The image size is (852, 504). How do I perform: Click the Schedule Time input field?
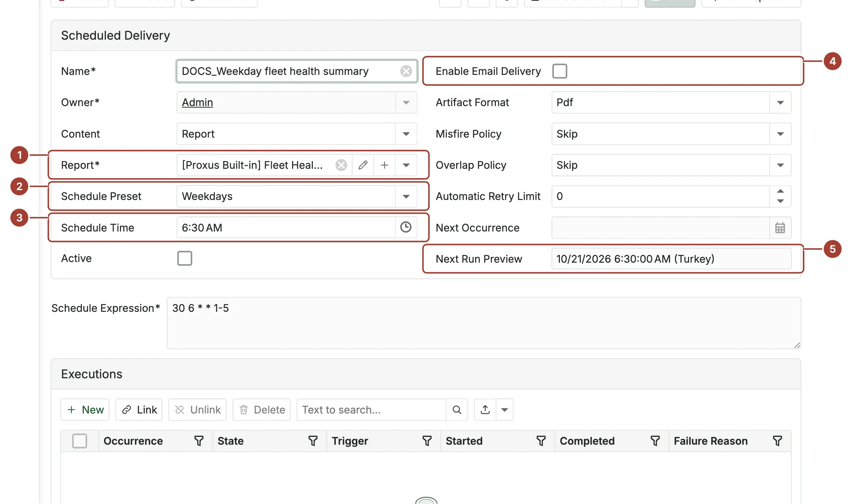[286, 227]
